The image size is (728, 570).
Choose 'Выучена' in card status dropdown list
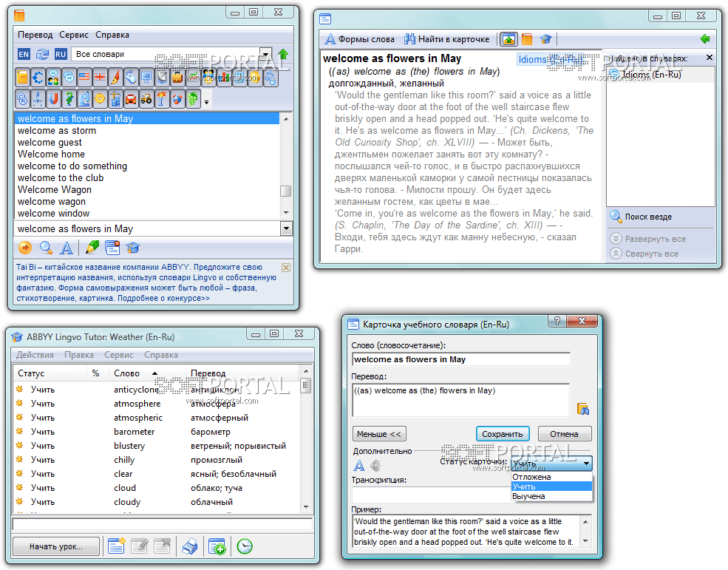[551, 496]
